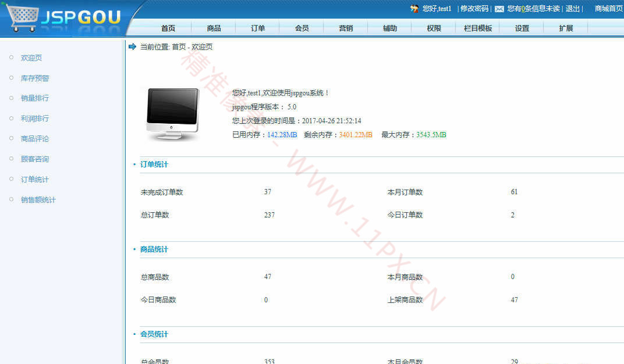
Task: Click the jspgou程序版本 5.0 text
Action: tap(264, 107)
